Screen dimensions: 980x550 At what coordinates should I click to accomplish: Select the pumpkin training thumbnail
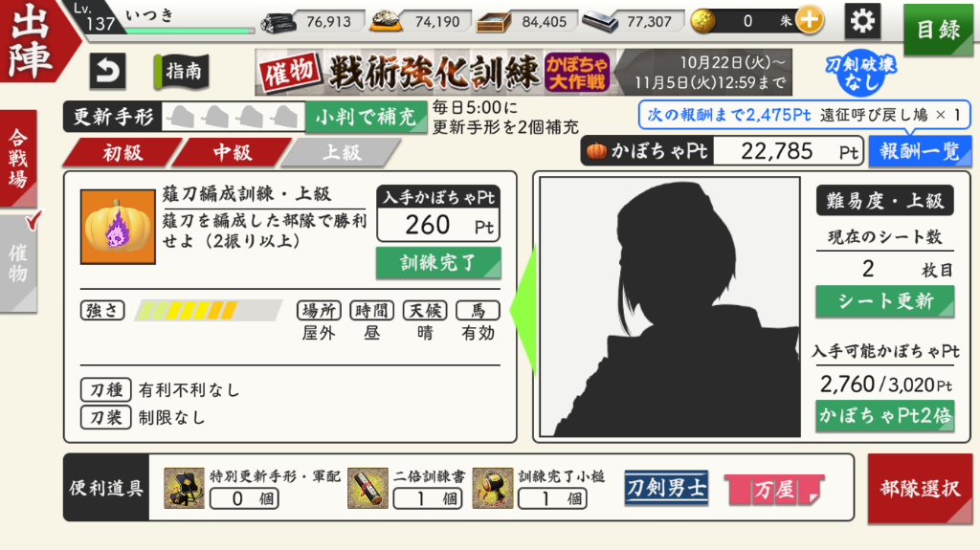tap(118, 227)
